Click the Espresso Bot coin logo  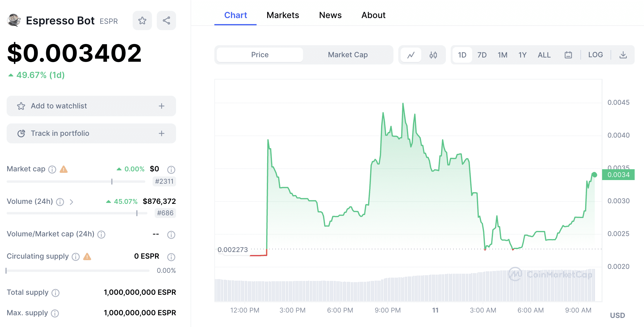[x=14, y=20]
